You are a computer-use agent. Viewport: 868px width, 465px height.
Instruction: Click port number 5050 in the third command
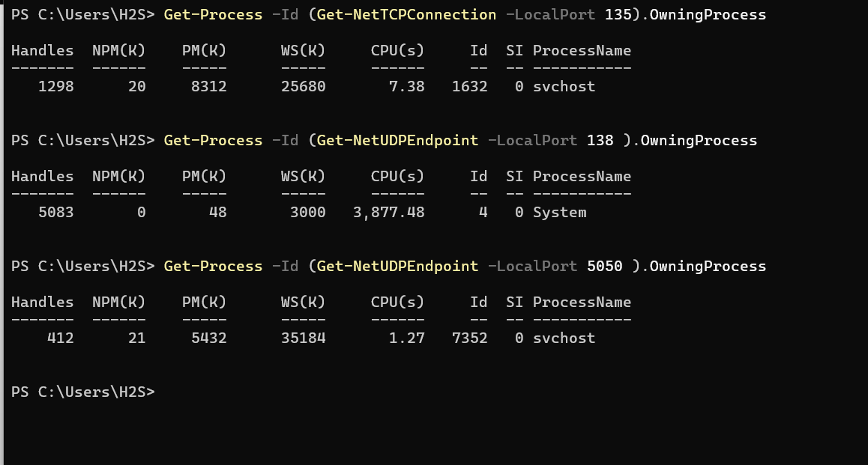click(604, 267)
